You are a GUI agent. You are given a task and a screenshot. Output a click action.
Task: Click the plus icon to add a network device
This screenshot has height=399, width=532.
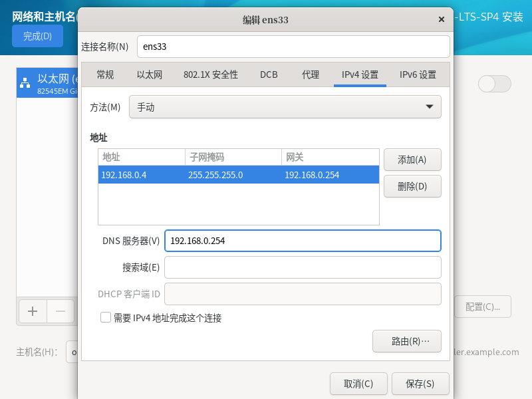[x=33, y=311]
